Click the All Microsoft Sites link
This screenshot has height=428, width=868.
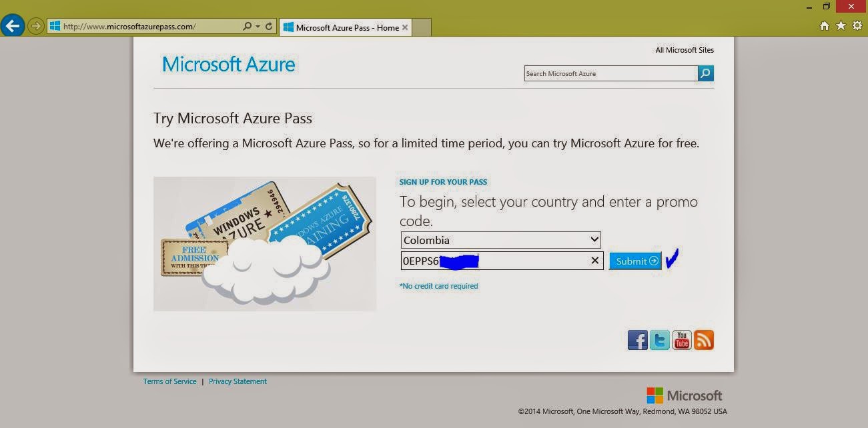click(x=685, y=49)
